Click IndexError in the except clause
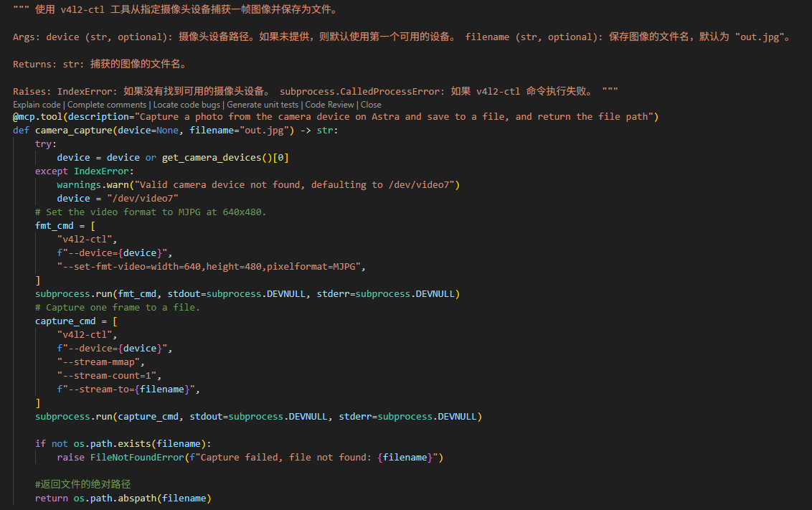812x510 pixels. point(104,171)
